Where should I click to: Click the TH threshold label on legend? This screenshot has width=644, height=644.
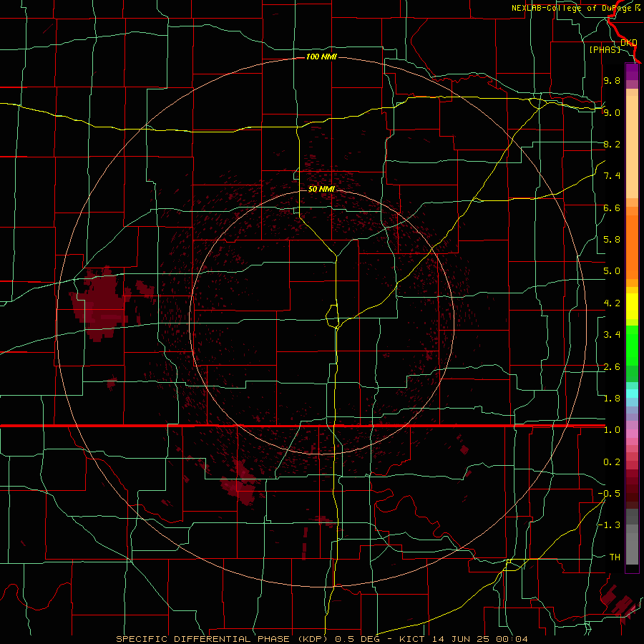[615, 557]
